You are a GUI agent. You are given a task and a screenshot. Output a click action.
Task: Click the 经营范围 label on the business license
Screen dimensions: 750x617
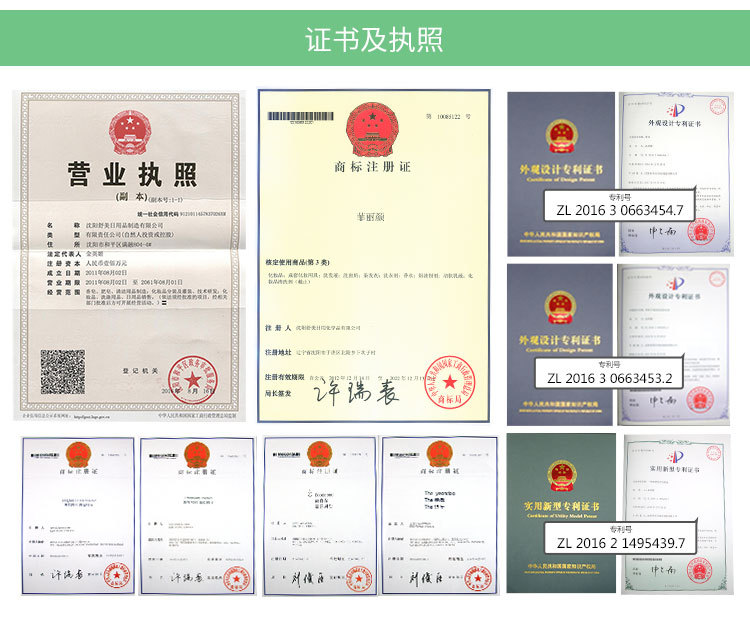click(64, 292)
